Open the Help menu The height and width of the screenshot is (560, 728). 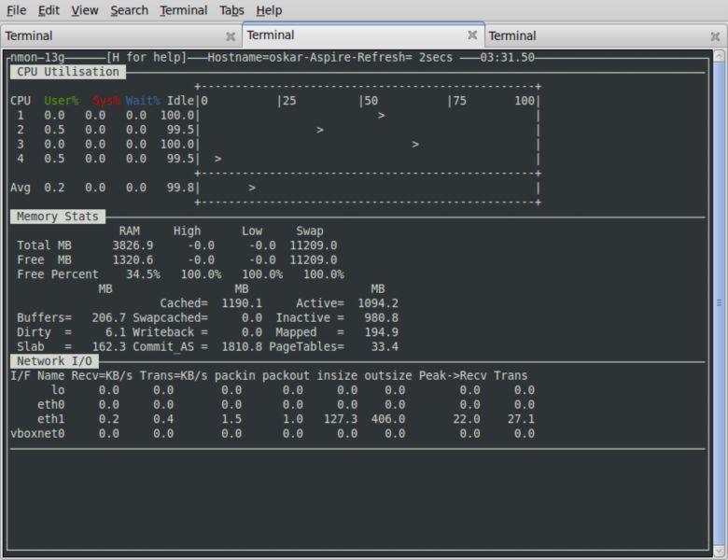(269, 10)
